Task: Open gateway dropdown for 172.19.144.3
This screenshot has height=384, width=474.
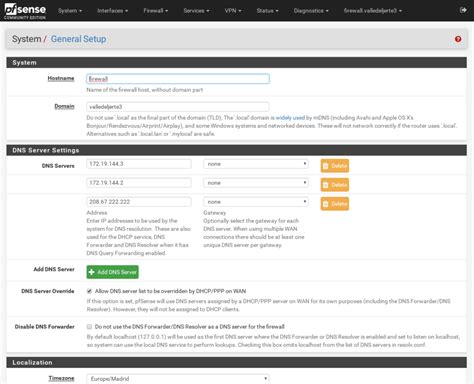Action: coord(256,164)
